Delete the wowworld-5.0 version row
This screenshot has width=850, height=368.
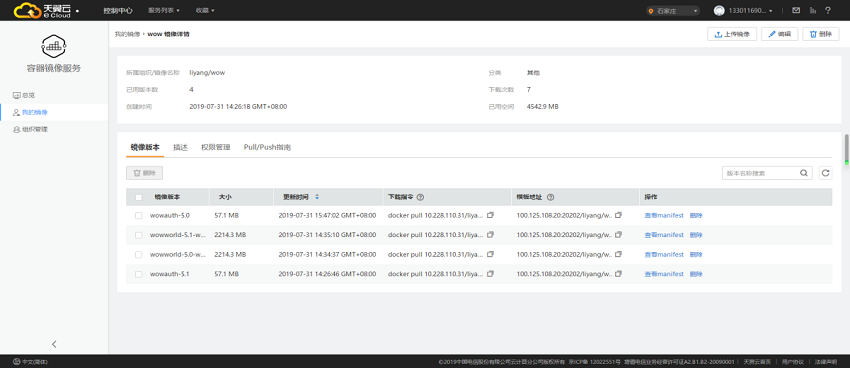[x=696, y=254]
